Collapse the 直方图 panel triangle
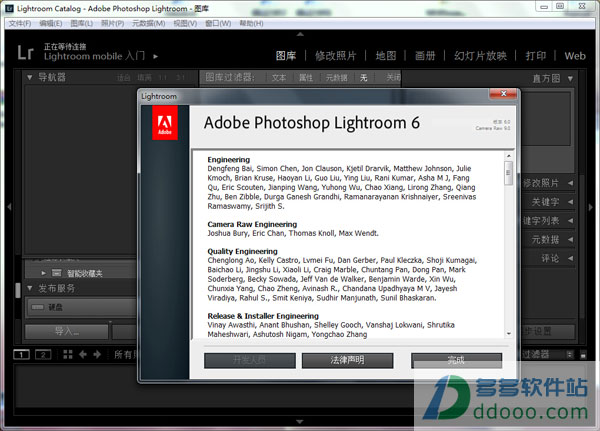The width and height of the screenshot is (600, 431). 570,78
